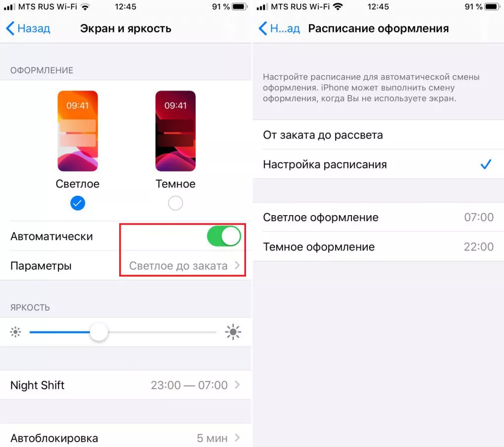Tap the dark mode phone preview thumbnail
The height and width of the screenshot is (447, 504).
pos(176,131)
